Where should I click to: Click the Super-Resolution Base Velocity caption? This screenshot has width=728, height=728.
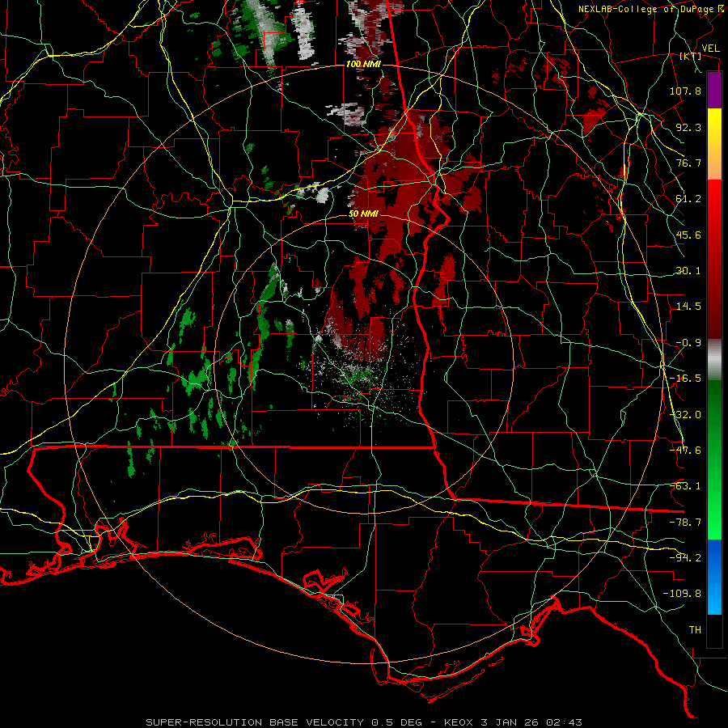tap(364, 722)
